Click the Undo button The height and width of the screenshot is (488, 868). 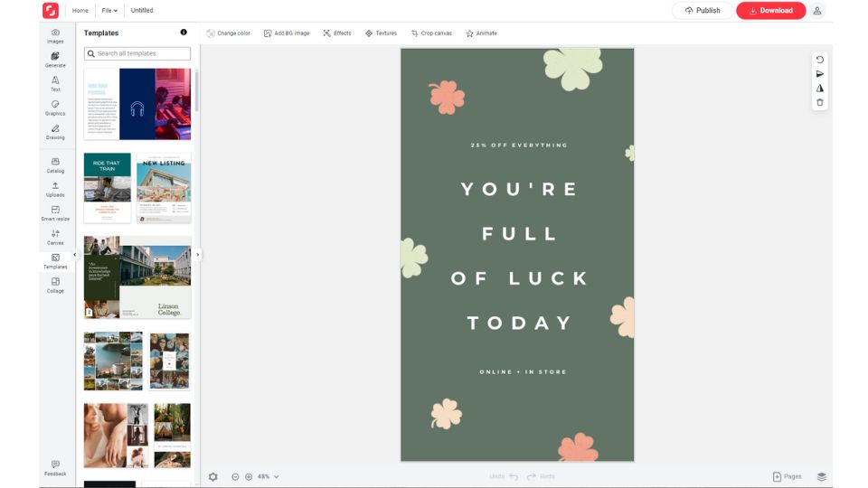pyautogui.click(x=504, y=476)
